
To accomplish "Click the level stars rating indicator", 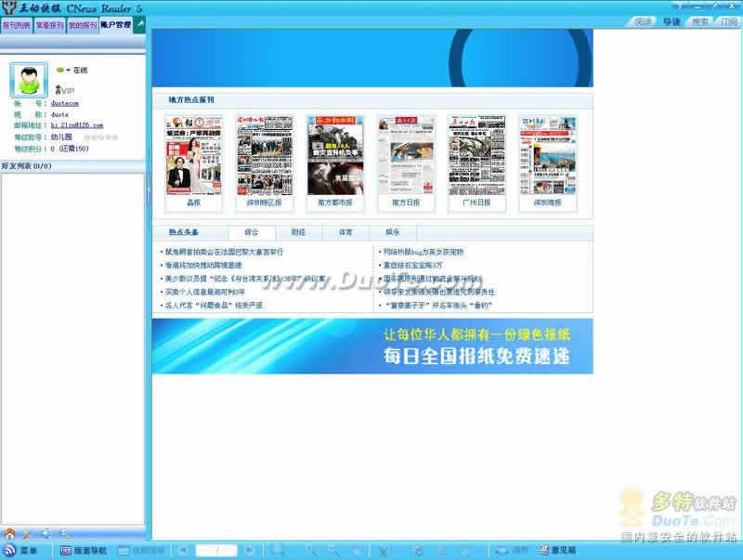I will 101,137.
